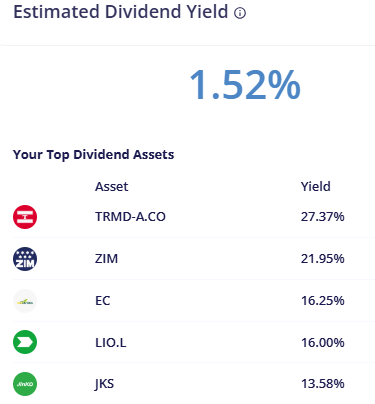Click the Your Top Dividend Assets heading

point(93,155)
